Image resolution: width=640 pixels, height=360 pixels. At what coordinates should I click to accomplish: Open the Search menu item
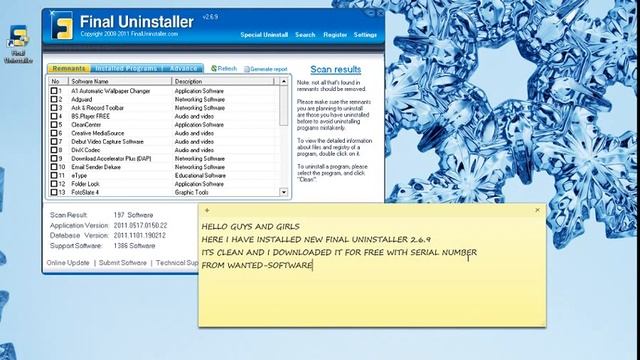click(x=305, y=35)
